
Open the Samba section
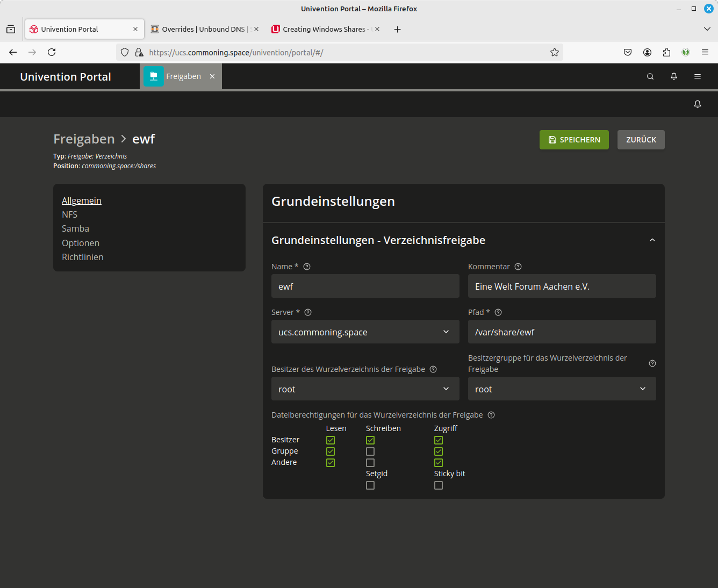point(75,228)
